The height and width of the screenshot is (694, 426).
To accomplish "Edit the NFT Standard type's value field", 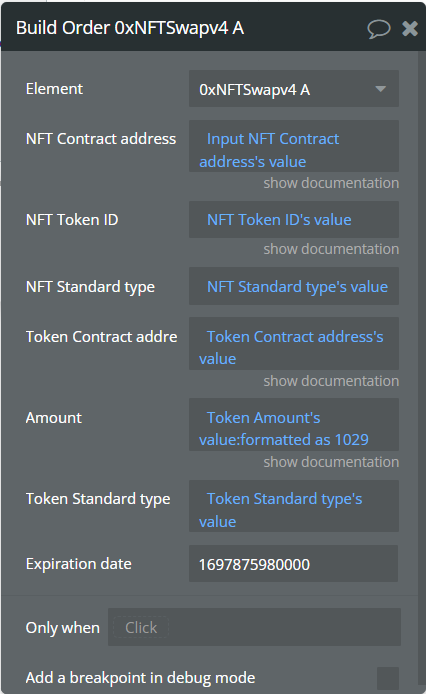I will pyautogui.click(x=294, y=286).
